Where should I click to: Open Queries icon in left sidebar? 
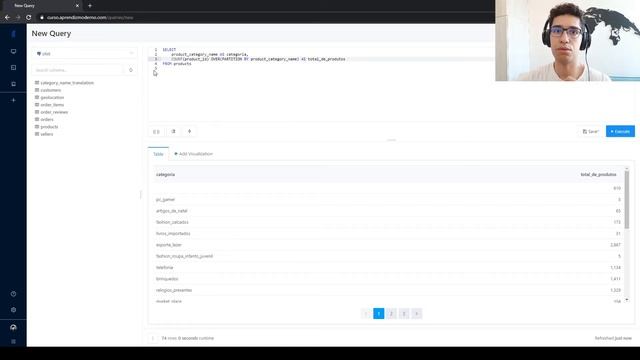pyautogui.click(x=13, y=67)
